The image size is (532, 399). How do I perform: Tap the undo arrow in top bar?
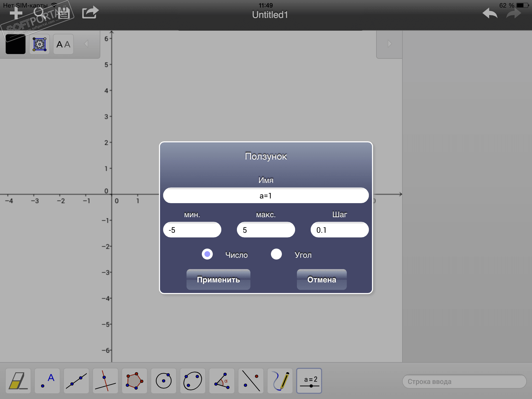(x=490, y=13)
